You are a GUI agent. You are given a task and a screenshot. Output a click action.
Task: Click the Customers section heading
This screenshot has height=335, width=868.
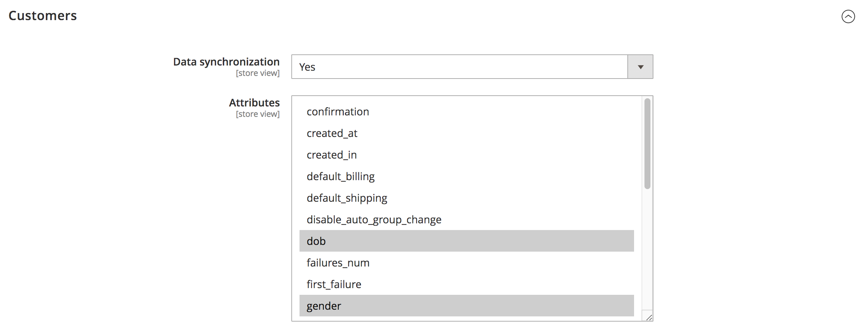[x=42, y=16]
